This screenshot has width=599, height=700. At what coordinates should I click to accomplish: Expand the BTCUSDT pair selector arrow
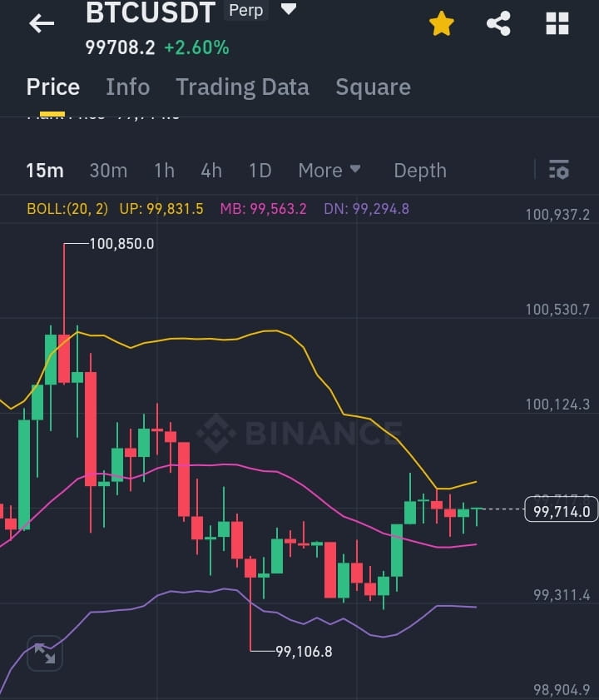point(289,9)
